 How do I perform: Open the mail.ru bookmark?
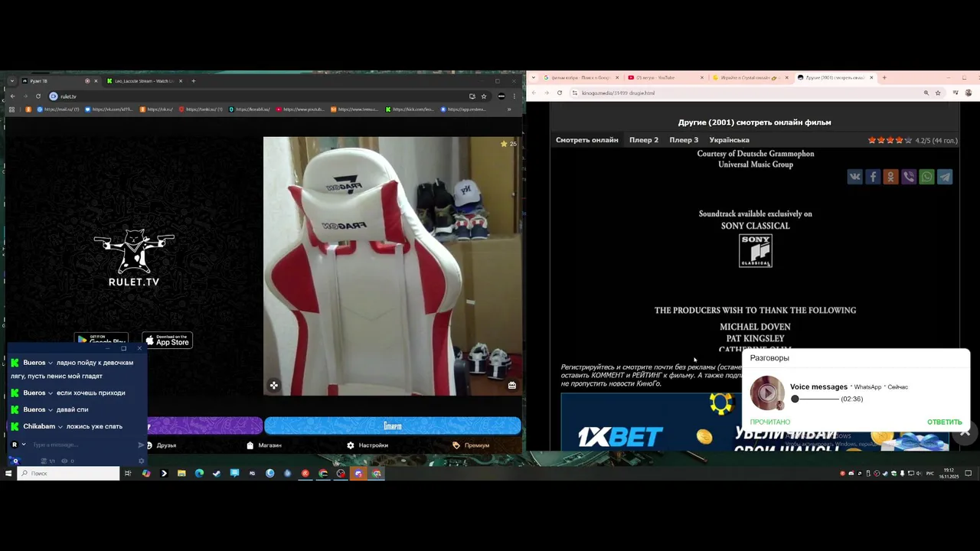tap(57, 109)
